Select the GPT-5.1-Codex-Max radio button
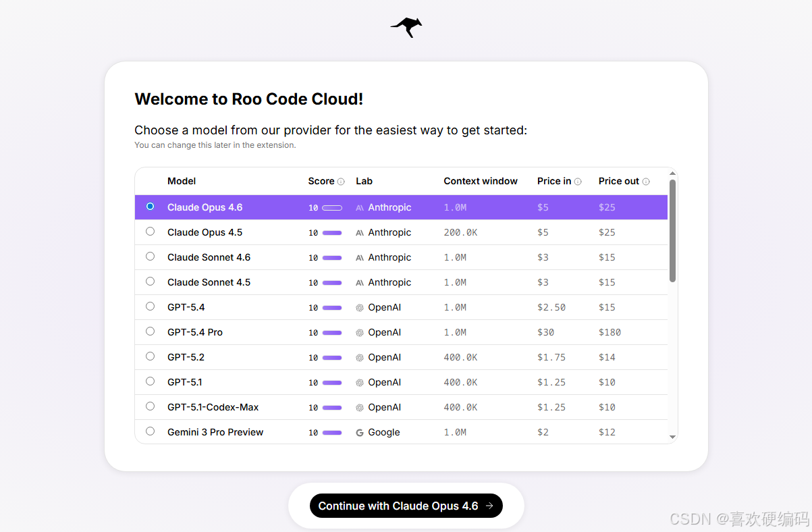This screenshot has width=812, height=532. point(150,406)
